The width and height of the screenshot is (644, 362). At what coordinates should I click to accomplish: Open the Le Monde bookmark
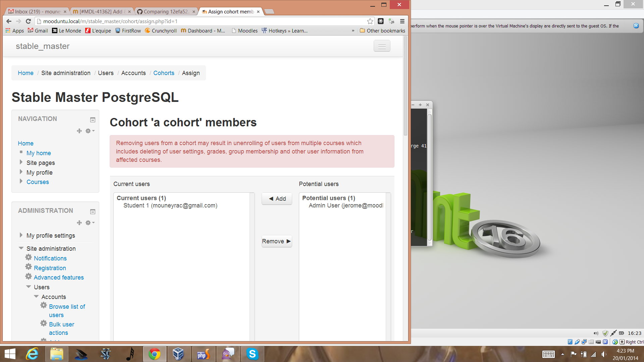(66, 31)
